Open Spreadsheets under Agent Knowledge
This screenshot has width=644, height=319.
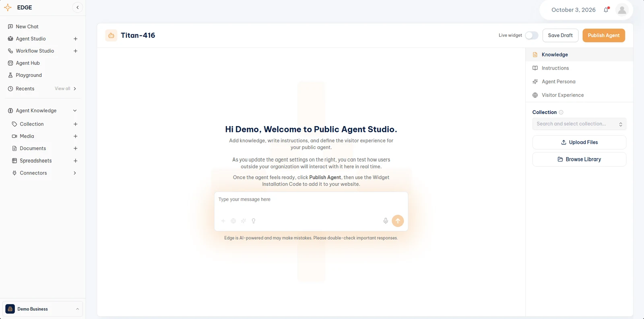tap(35, 161)
